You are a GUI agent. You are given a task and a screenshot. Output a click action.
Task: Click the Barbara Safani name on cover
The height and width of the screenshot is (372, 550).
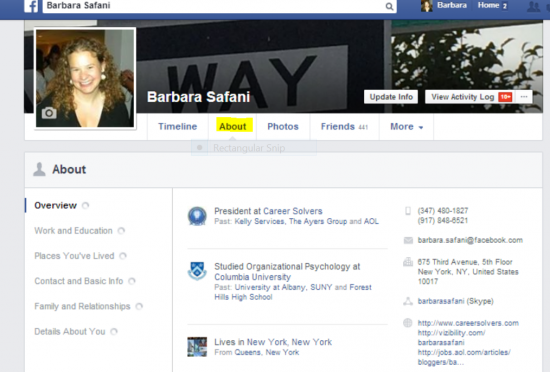click(199, 97)
